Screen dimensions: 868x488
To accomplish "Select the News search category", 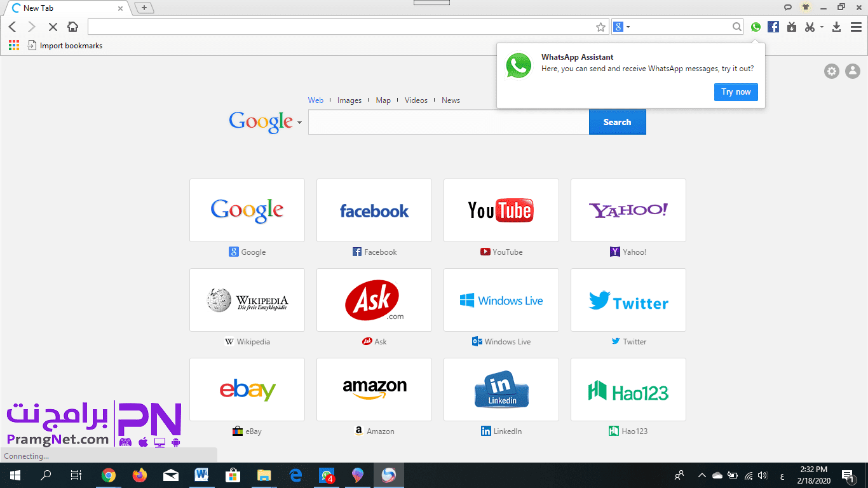I will click(x=451, y=100).
